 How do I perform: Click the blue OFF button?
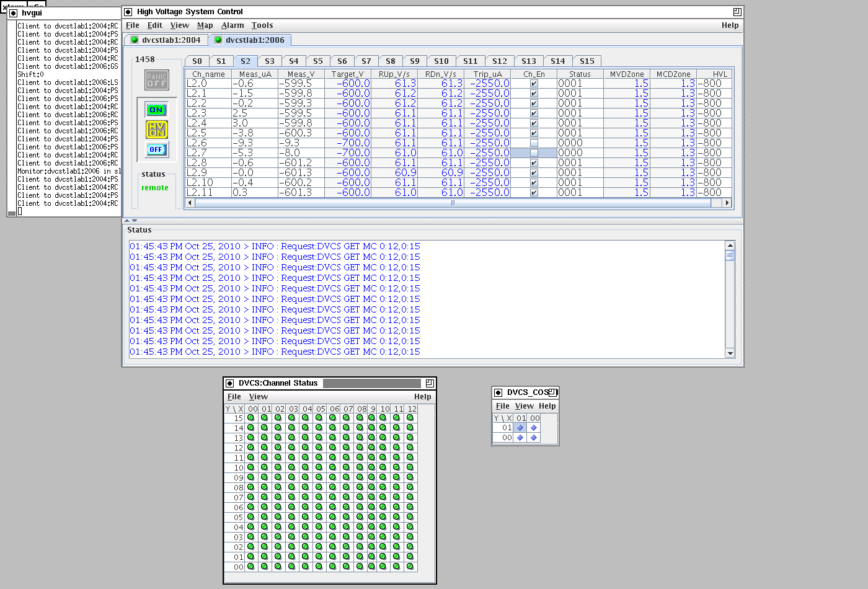click(156, 149)
